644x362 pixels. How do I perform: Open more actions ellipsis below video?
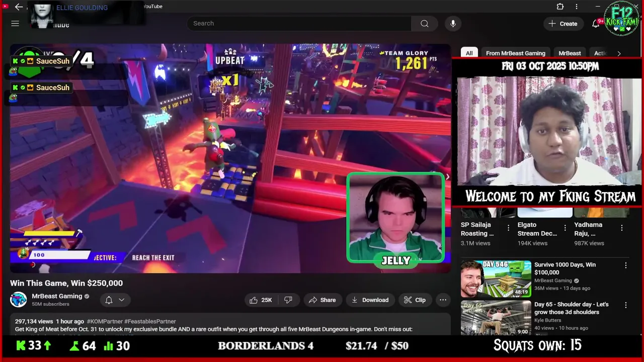[443, 300]
